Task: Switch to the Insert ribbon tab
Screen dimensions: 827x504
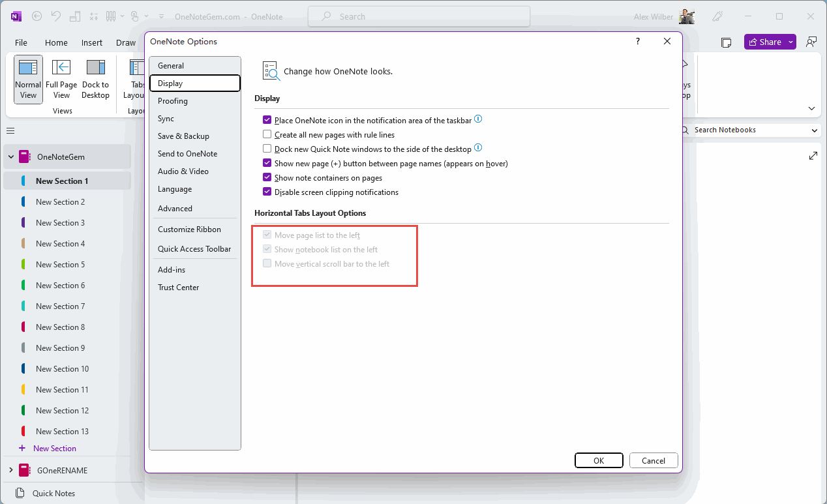Action: tap(92, 42)
